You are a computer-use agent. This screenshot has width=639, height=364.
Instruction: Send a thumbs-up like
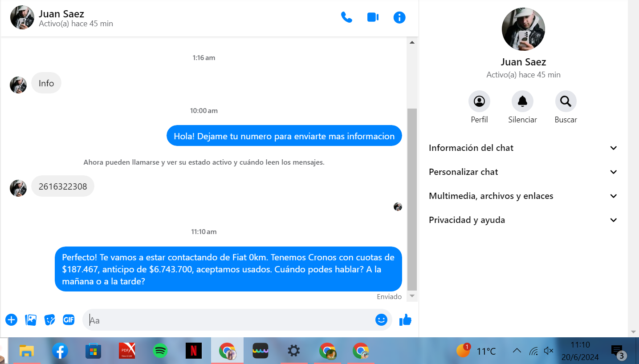point(405,320)
